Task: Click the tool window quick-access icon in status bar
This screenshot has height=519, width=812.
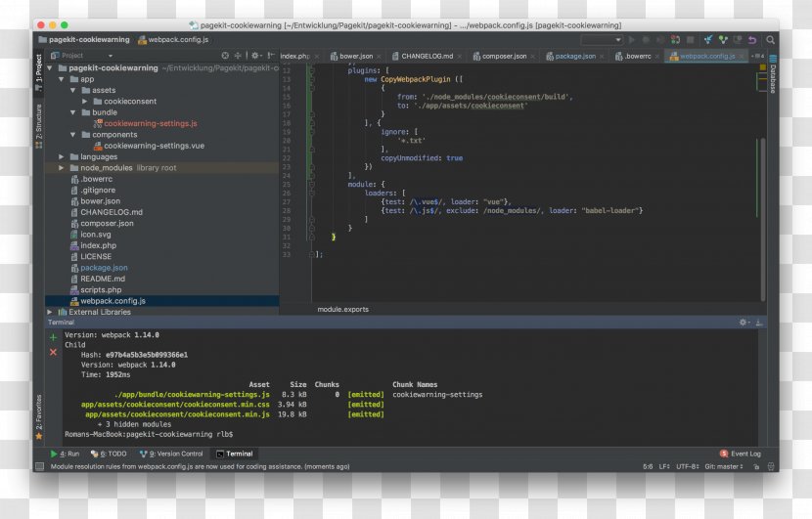Action: click(x=39, y=467)
